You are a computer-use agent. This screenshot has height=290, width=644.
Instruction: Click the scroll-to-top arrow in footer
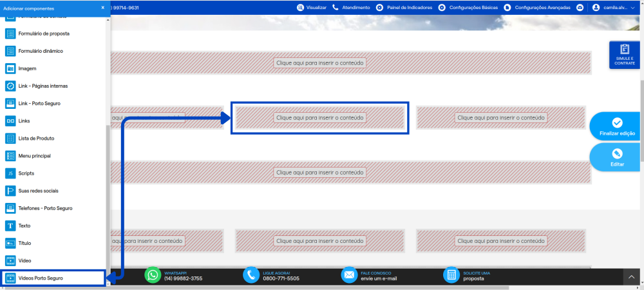[x=632, y=278]
